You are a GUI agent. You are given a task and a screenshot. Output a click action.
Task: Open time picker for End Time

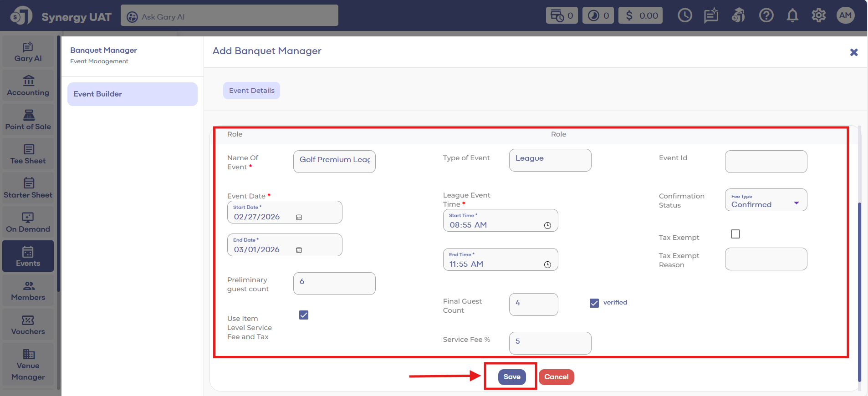pos(547,265)
